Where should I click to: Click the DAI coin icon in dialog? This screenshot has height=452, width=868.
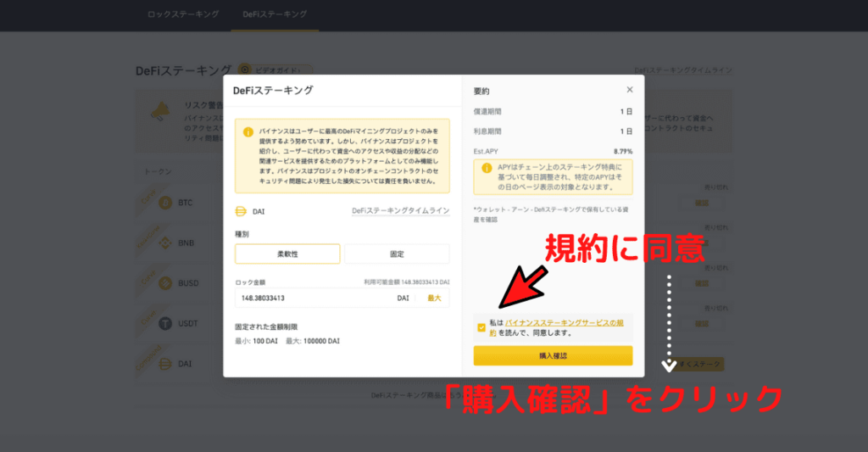pyautogui.click(x=241, y=211)
